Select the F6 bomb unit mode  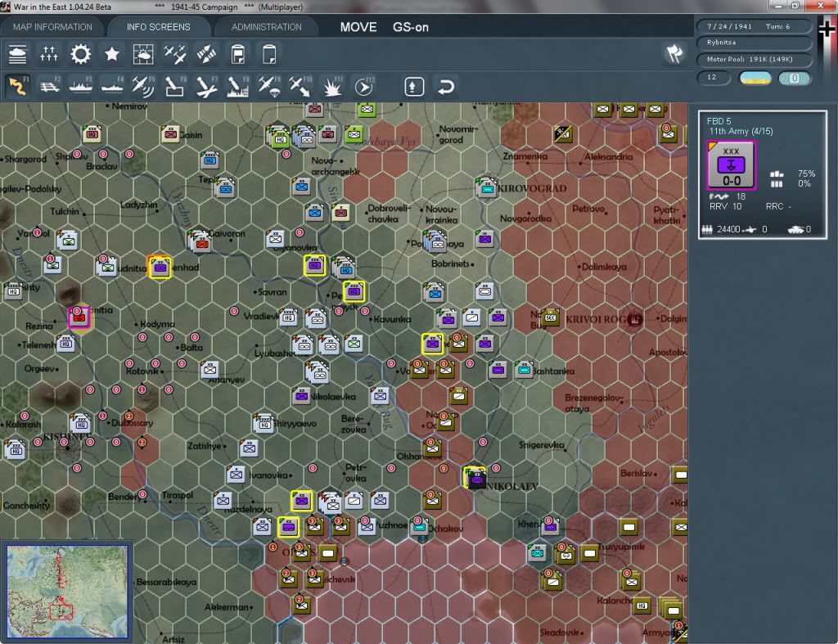click(x=175, y=87)
